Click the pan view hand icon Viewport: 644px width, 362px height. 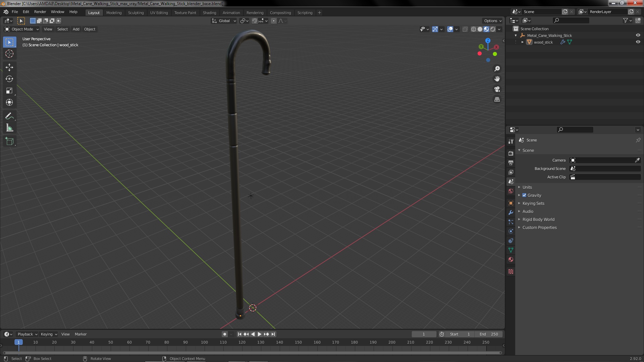[497, 79]
